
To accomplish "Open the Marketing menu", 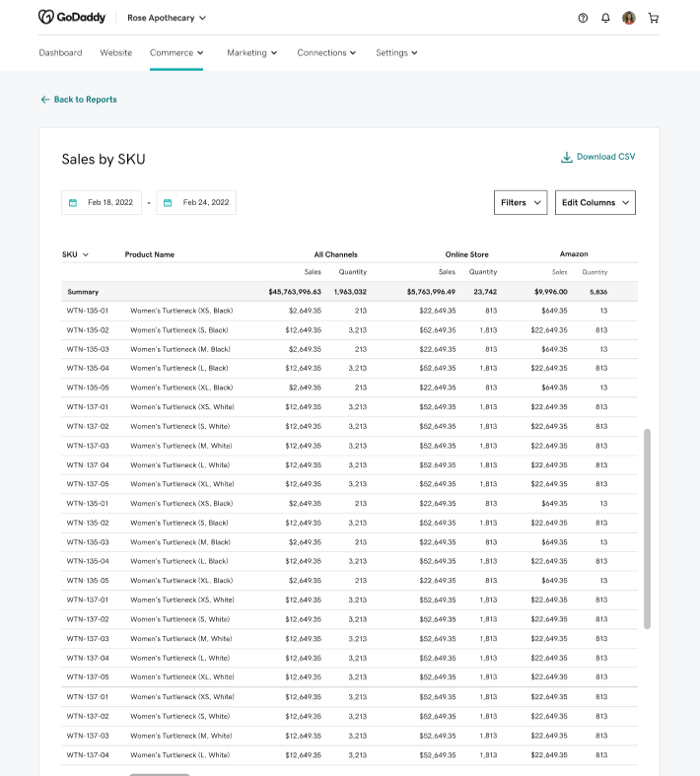I will click(x=251, y=53).
